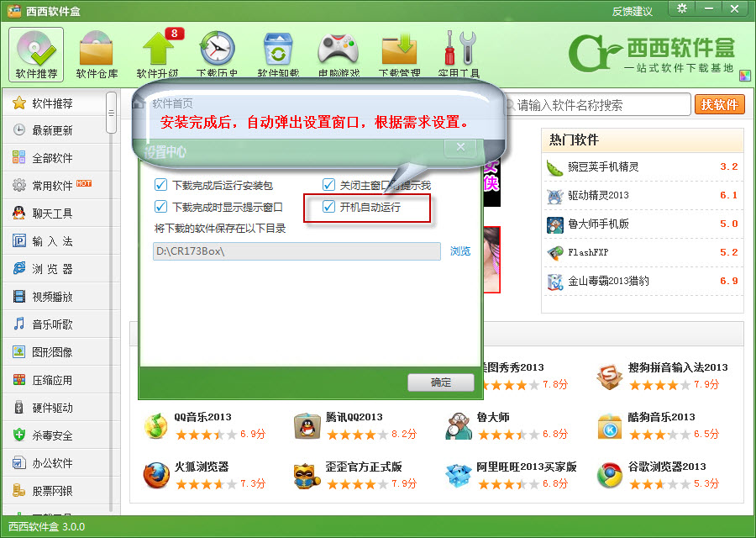Screen dimensions: 756x538
Task: Select 常用软件 HOT category
Action: point(55,185)
